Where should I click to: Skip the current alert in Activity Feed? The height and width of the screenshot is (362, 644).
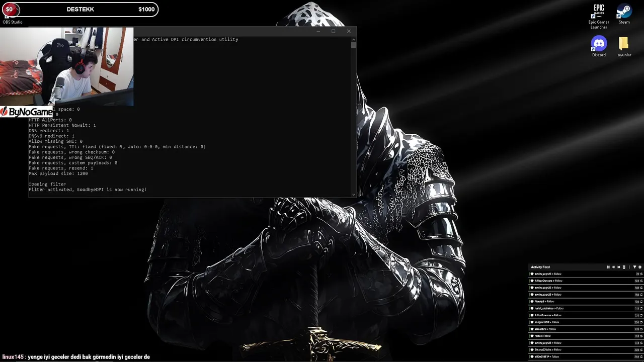point(619,267)
